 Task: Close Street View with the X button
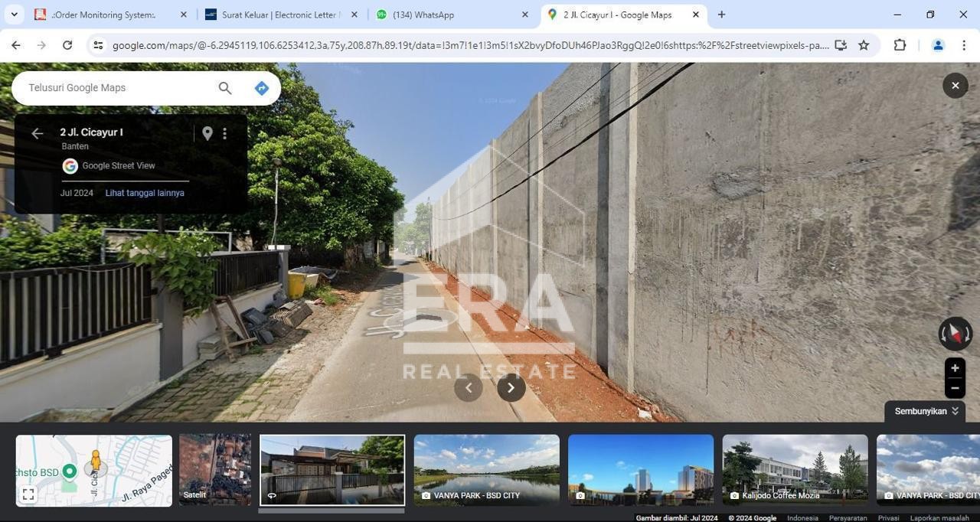point(955,85)
